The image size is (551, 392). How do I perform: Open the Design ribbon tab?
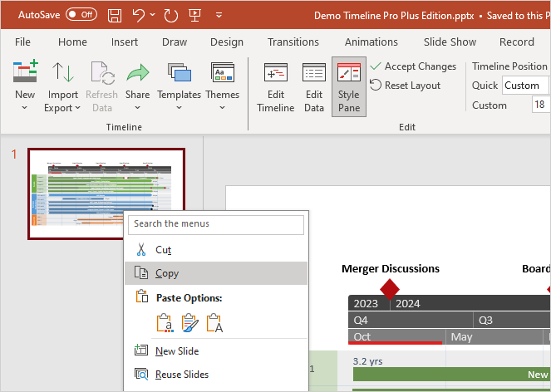(x=227, y=42)
